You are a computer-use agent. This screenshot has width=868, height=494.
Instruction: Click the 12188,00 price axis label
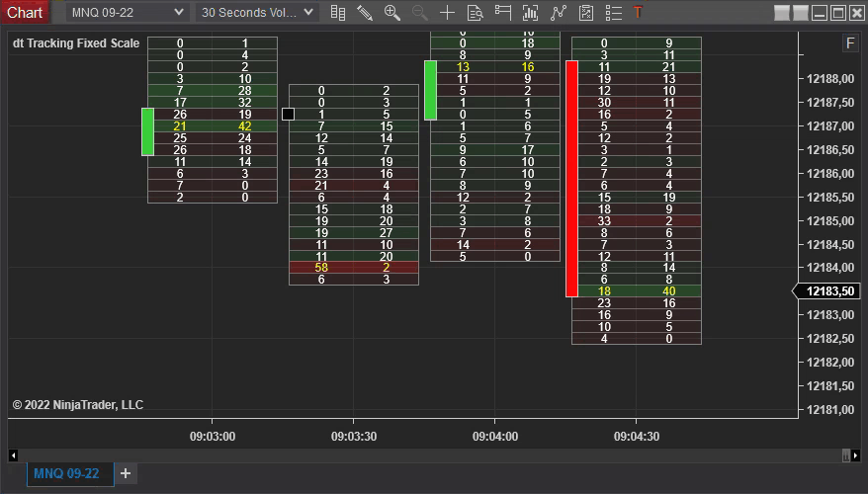pyautogui.click(x=830, y=79)
